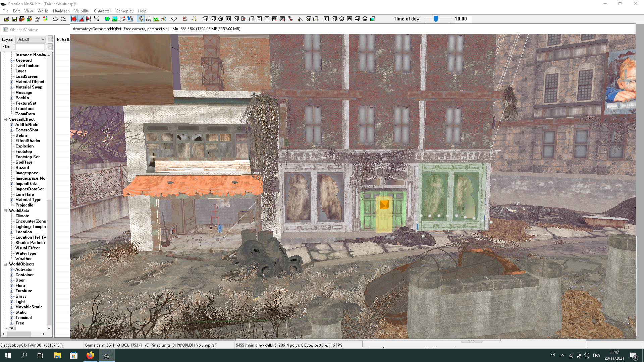644x362 pixels.
Task: Collapse the WorldData tree category
Action: coord(5,210)
